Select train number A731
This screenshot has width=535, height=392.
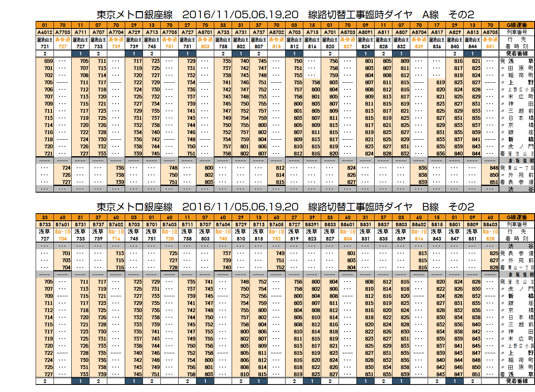tap(241, 32)
